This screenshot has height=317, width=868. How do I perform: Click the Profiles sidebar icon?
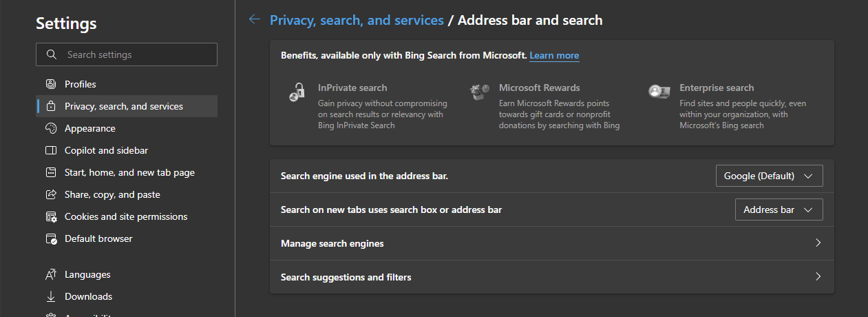51,84
